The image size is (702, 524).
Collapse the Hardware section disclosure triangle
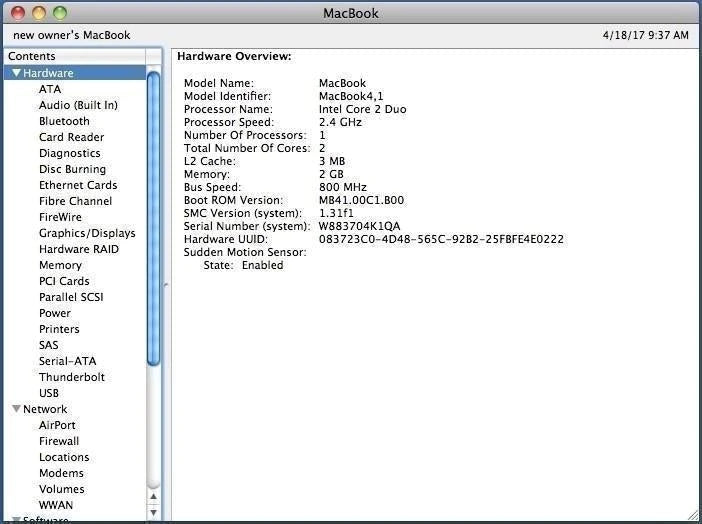[x=16, y=73]
